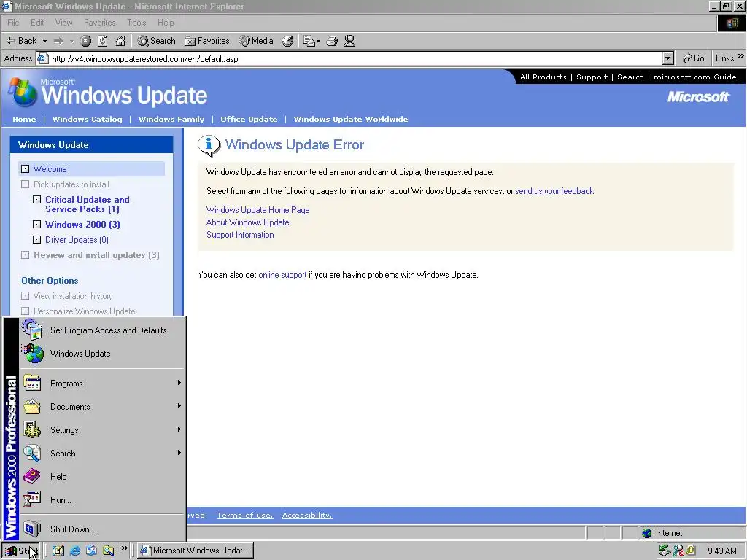Click the History icon in toolbar

[x=287, y=41]
